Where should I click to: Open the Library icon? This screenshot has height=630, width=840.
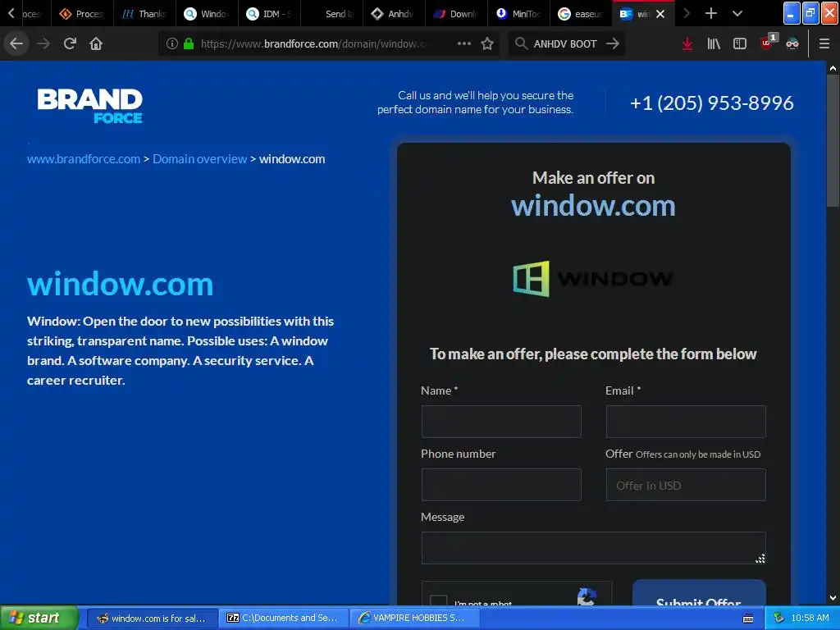(x=714, y=43)
